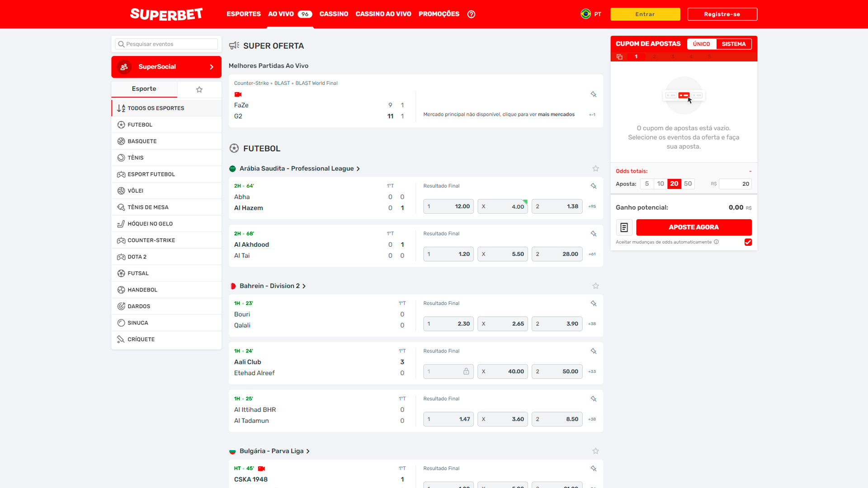Open the Ao Vivo menu
This screenshot has width=868, height=488.
[290, 14]
